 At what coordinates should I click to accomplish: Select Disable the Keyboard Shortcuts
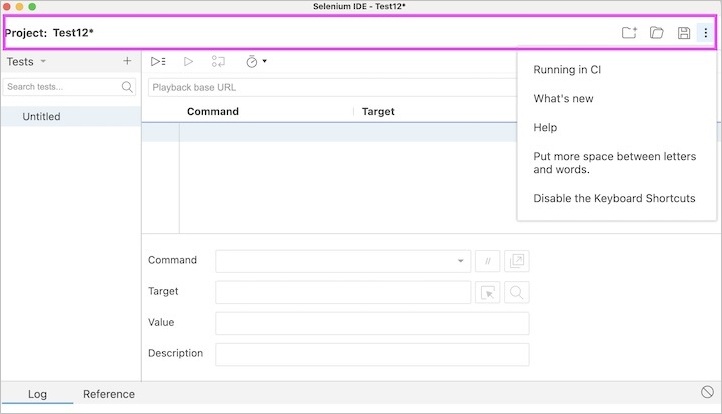[x=614, y=198]
